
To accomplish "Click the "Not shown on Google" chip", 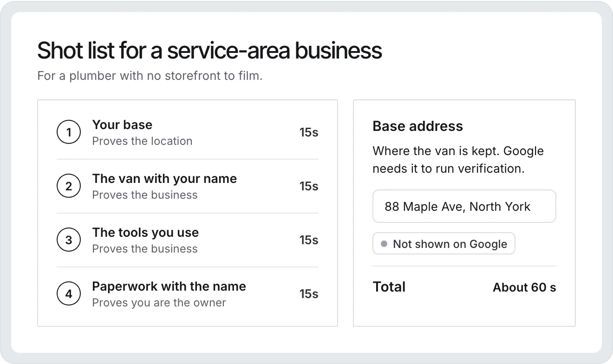I will (444, 244).
